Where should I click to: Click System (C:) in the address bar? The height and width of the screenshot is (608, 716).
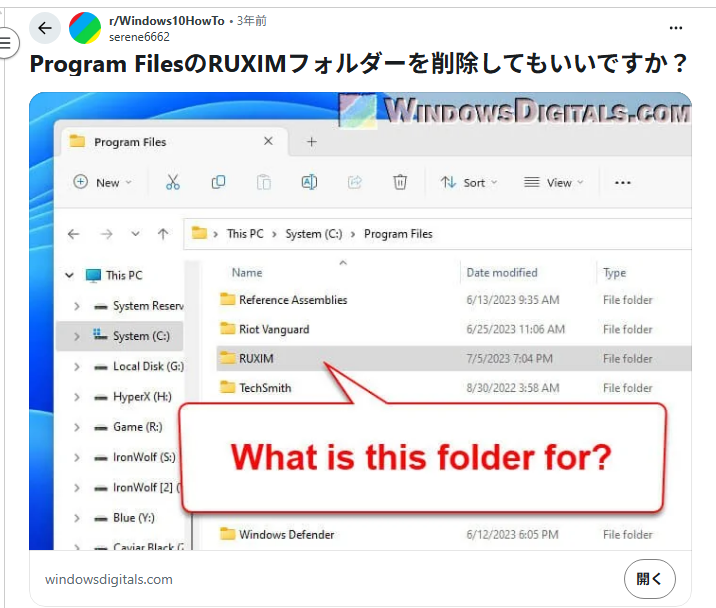point(314,234)
